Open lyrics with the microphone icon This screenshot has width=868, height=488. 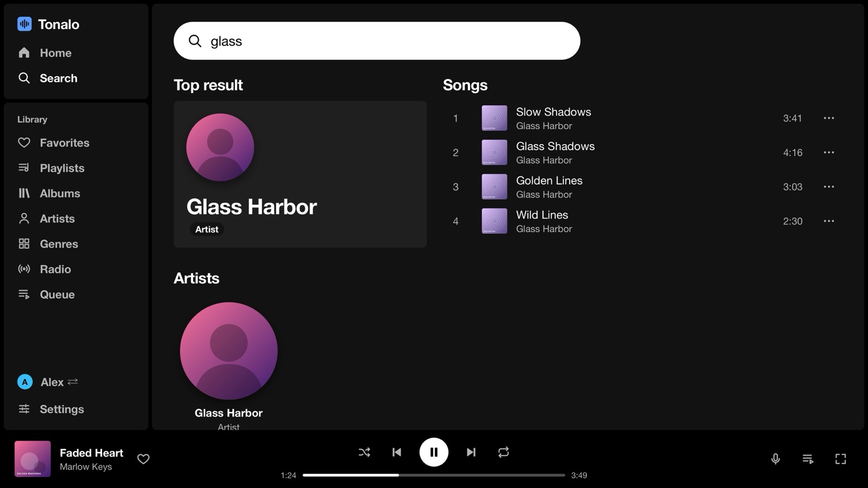[x=776, y=459]
